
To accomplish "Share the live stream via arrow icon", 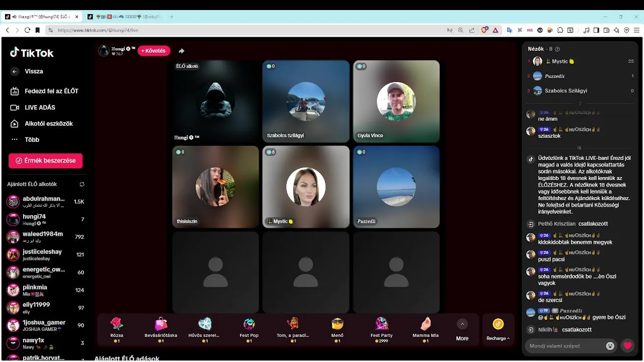I will pyautogui.click(x=182, y=51).
